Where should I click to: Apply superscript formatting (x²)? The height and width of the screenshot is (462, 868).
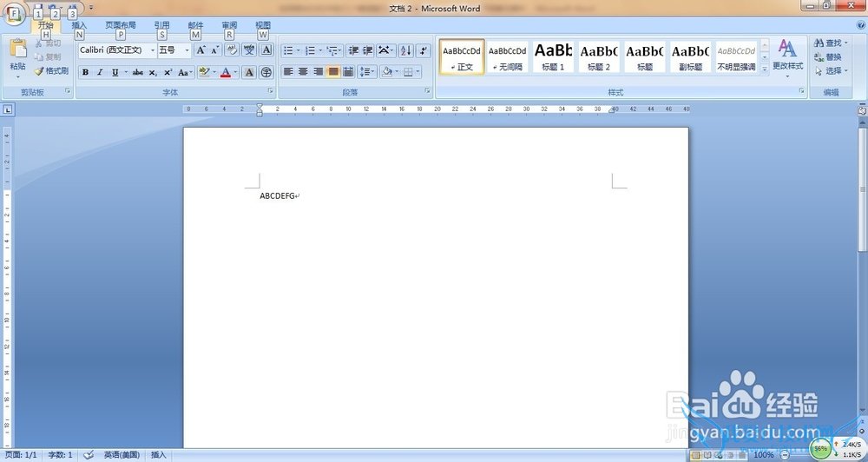(x=168, y=73)
